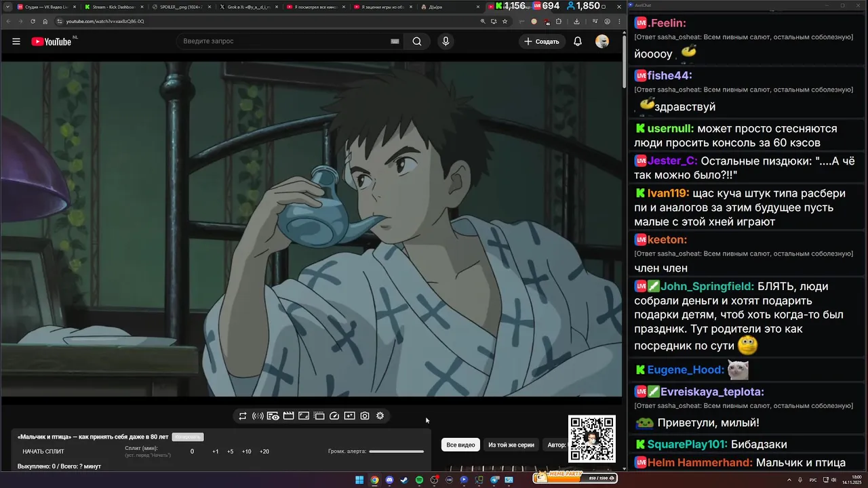Open the on-screen keyboard icon in search box

pos(395,41)
